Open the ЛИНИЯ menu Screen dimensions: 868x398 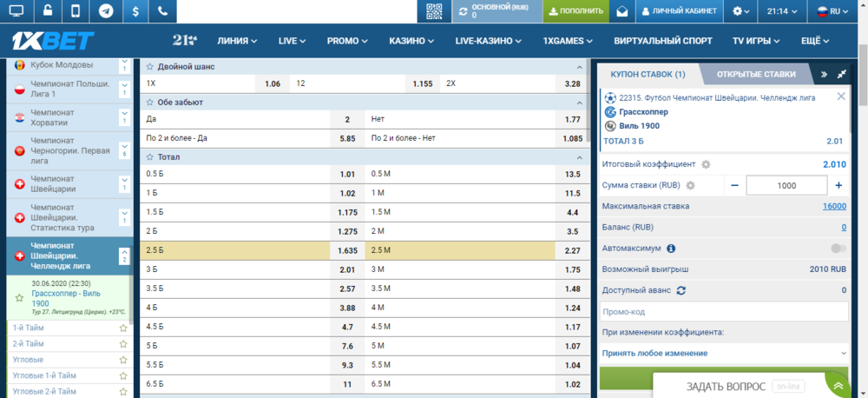(x=237, y=41)
